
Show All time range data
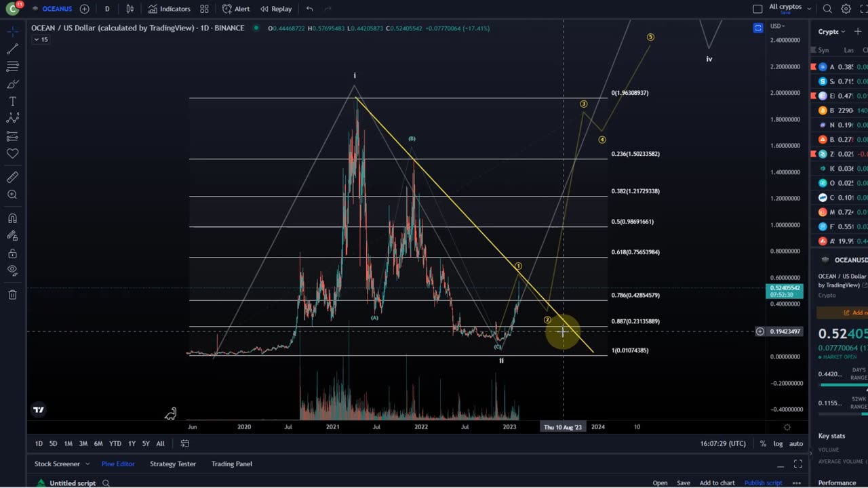[160, 443]
